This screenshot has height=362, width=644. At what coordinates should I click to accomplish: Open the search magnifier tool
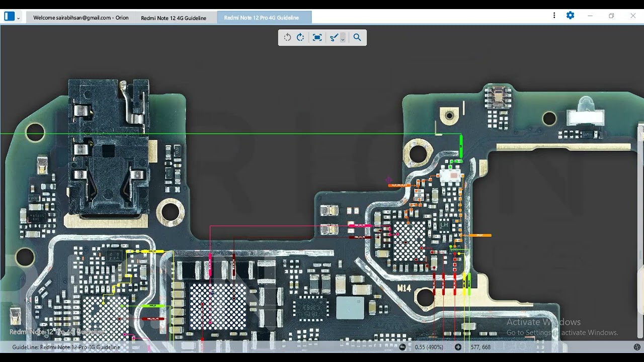click(x=357, y=37)
